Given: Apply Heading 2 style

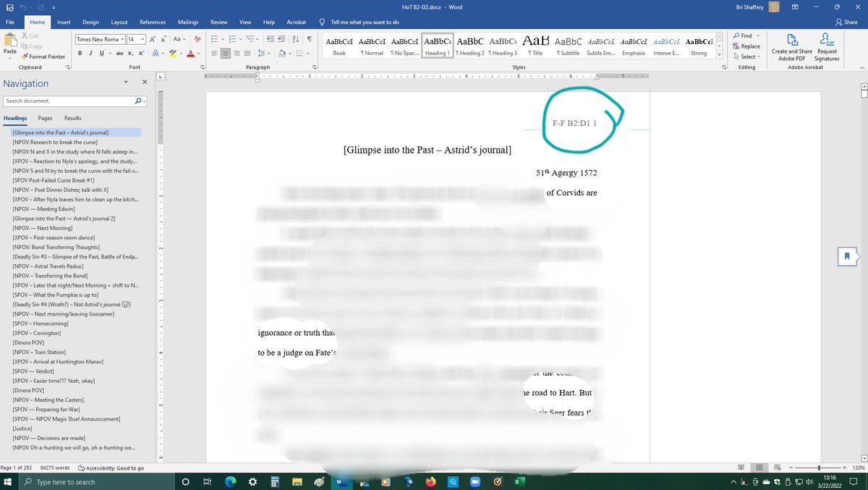Looking at the screenshot, I should 472,46.
